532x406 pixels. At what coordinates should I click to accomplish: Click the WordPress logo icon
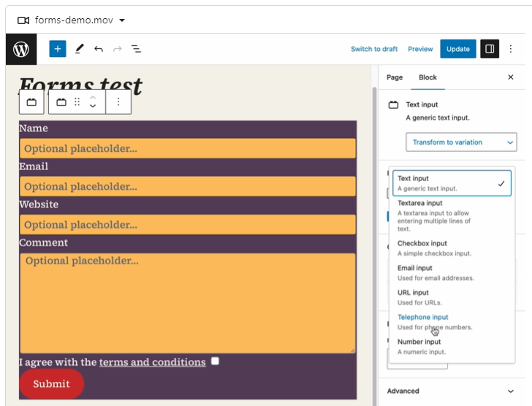click(x=21, y=49)
